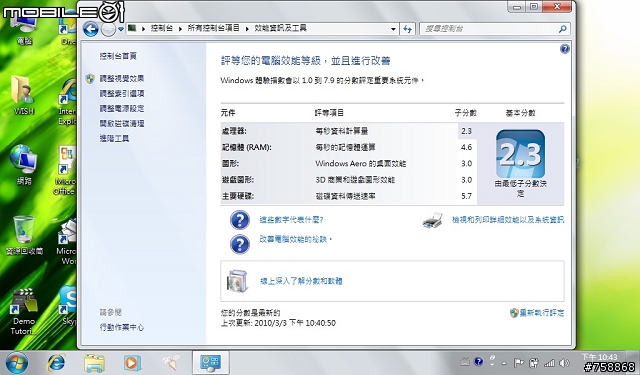Click the printer icon

(433, 220)
